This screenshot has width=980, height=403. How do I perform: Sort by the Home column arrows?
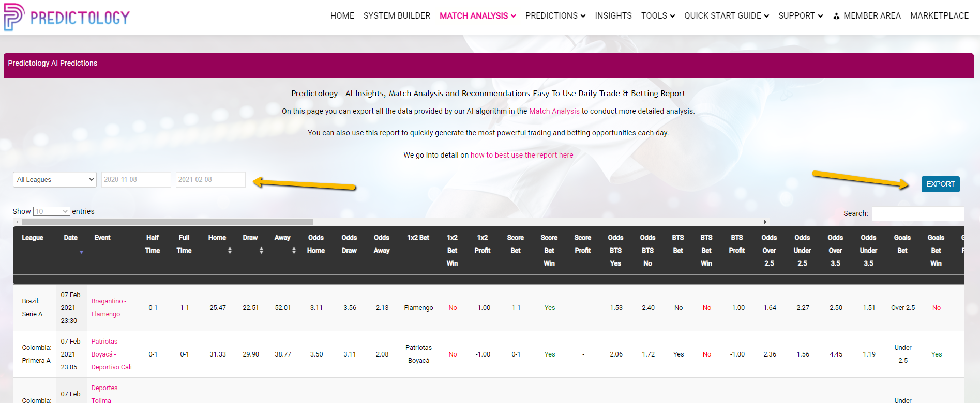(230, 251)
